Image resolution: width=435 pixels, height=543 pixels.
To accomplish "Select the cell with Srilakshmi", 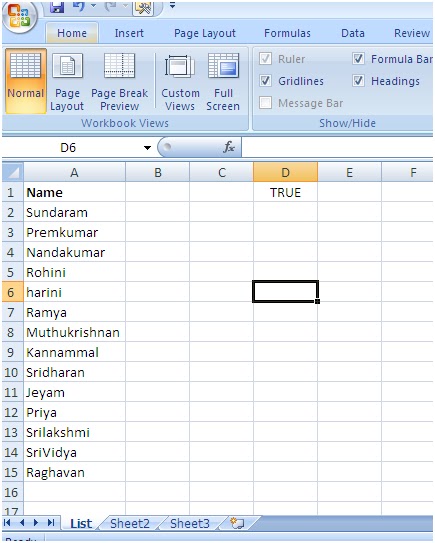I will click(74, 432).
